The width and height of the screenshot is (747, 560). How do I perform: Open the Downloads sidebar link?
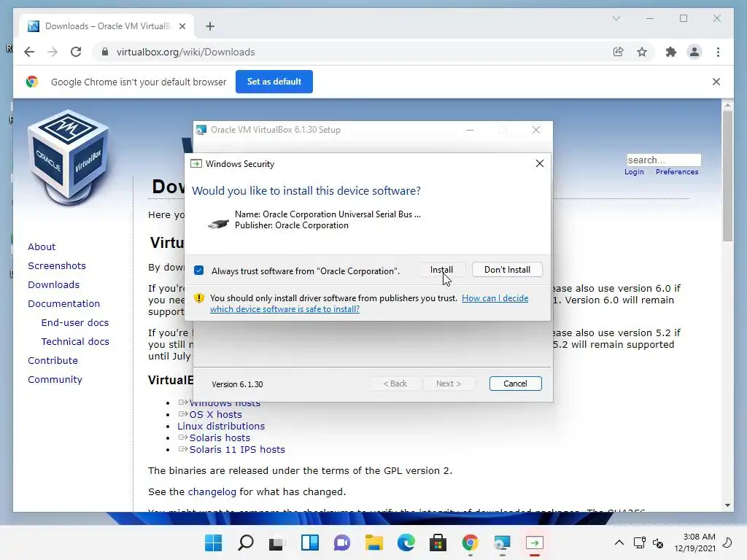(53, 285)
